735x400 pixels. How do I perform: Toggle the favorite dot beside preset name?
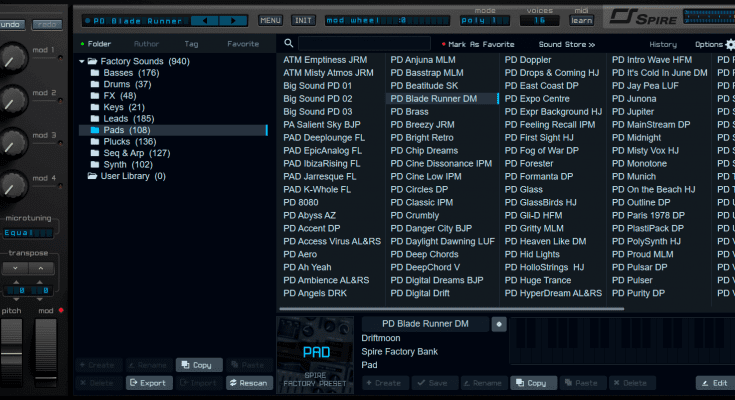[x=499, y=324]
